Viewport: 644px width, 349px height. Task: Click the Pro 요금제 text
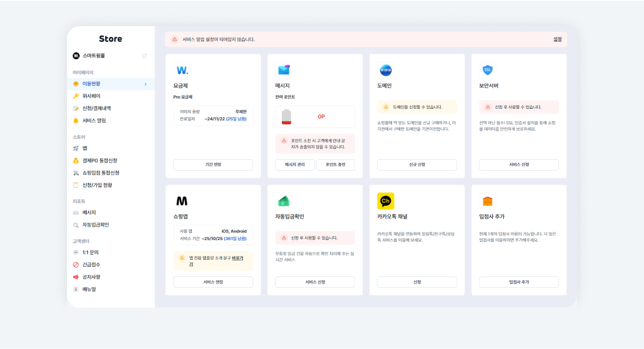click(183, 97)
